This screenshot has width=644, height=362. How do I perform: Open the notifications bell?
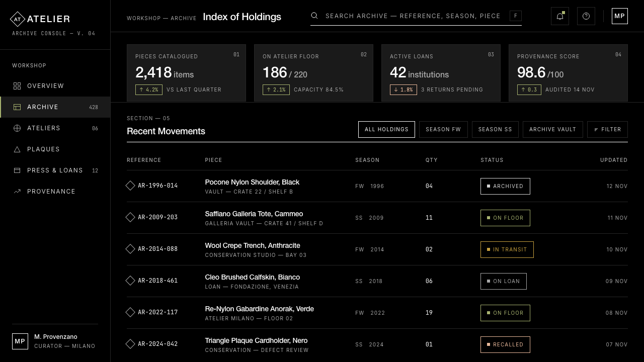pyautogui.click(x=560, y=16)
